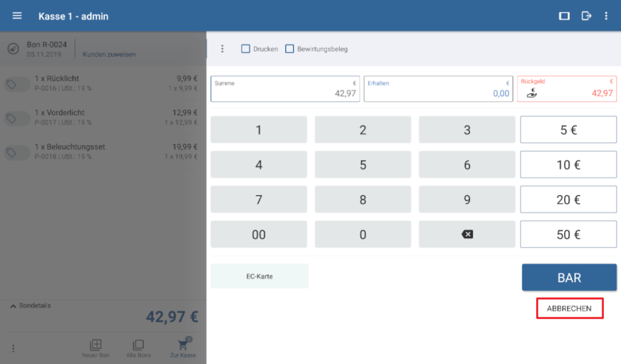Click ABBRECHEN to cancel payment
This screenshot has width=621, height=364.
569,308
